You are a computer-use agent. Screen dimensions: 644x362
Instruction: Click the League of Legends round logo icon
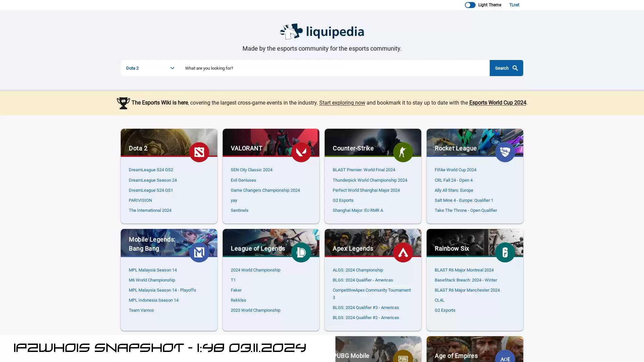tap(301, 252)
